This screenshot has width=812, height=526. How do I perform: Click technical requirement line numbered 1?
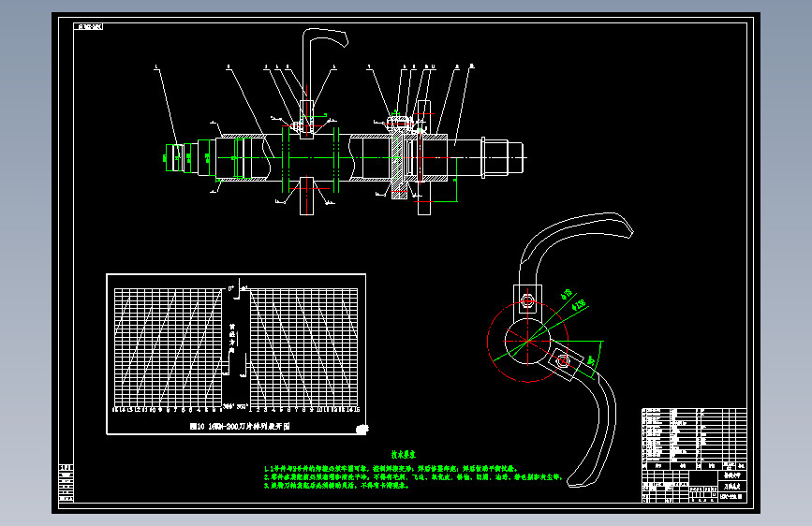[392, 469]
